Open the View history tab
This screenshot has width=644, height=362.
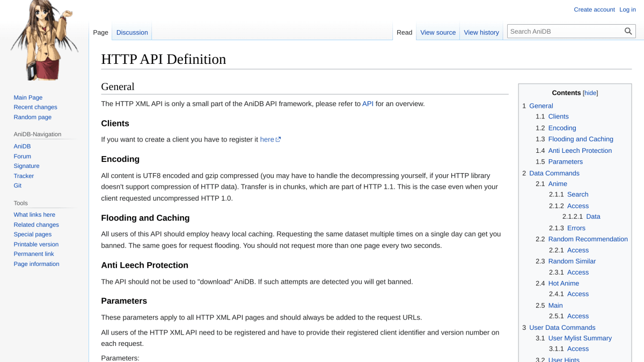[x=481, y=32]
